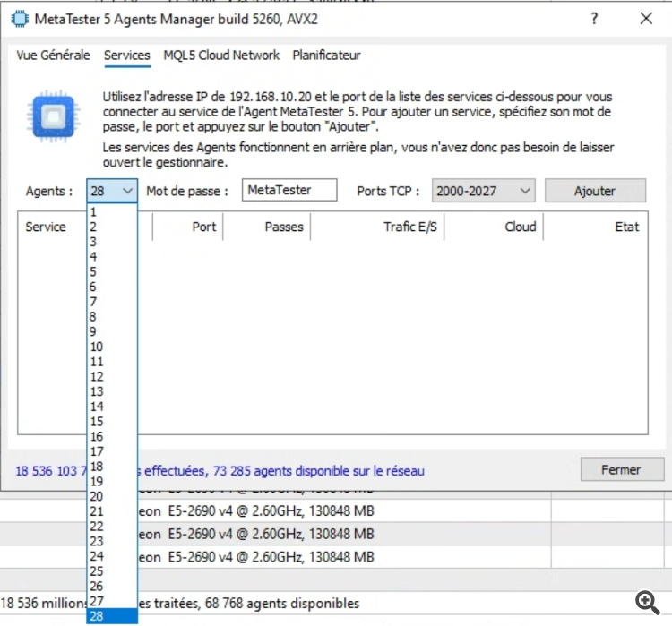This screenshot has width=672, height=626.
Task: Set agents count to 16
Action: point(112,437)
